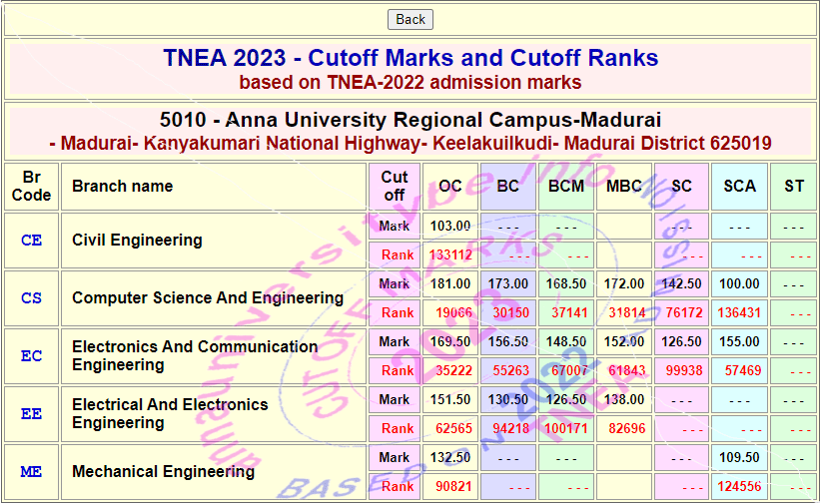
Task: Select CS OC mark 181.00
Action: click(450, 283)
